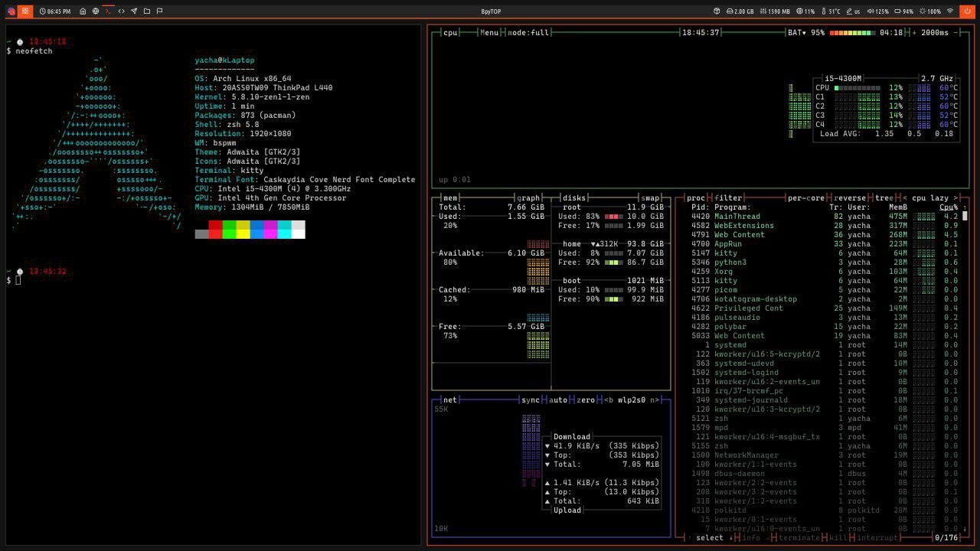Toggle disks panel in mem box
This screenshot has height=551, width=980.
coord(574,198)
